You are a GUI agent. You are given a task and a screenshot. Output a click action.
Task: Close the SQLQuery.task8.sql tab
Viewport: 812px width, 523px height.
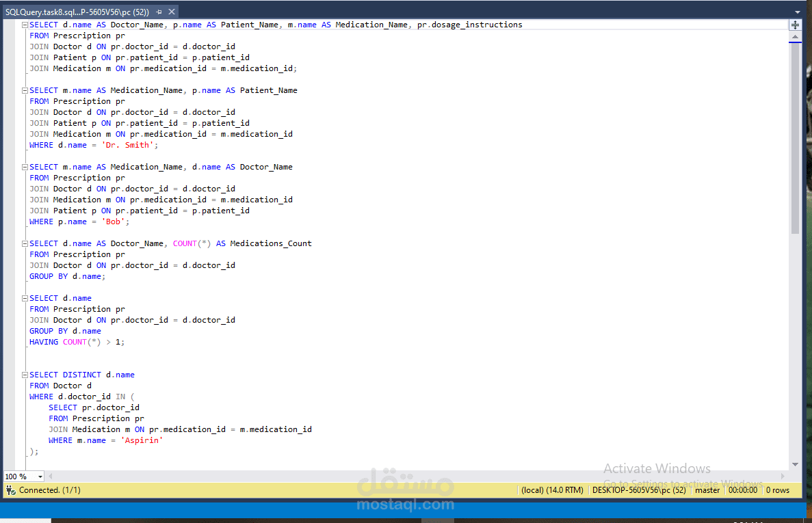click(171, 11)
